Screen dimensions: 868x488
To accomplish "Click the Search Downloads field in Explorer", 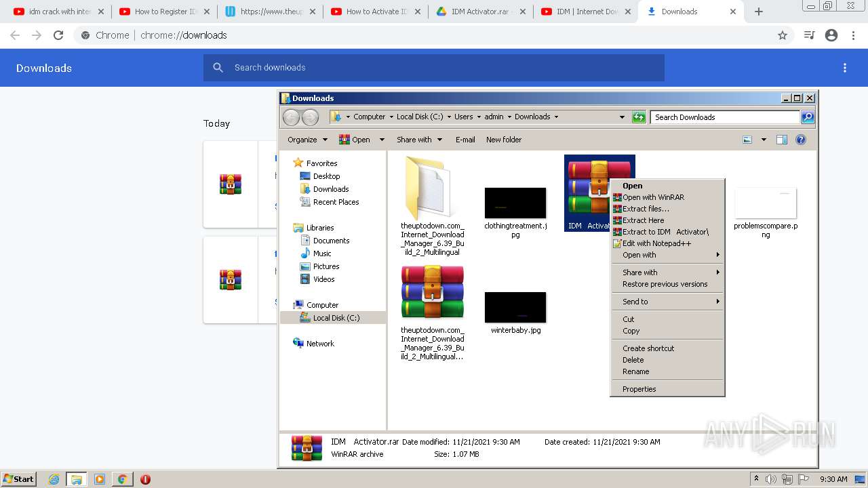I will pyautogui.click(x=725, y=117).
